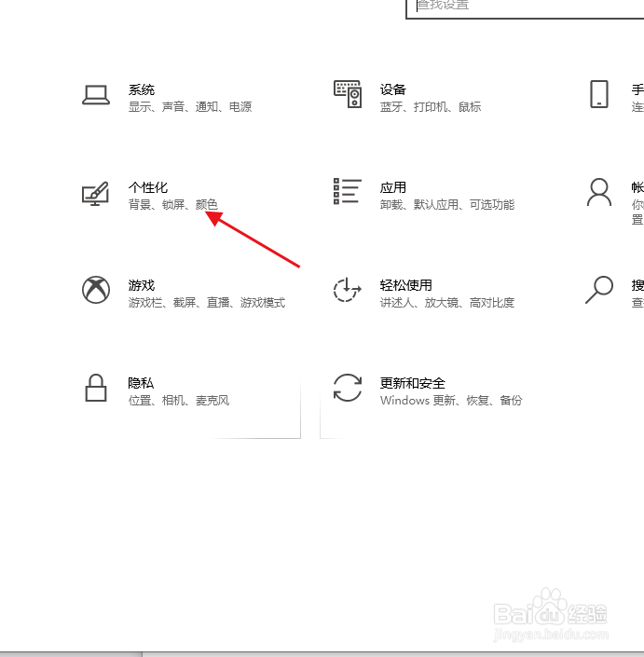The image size is (644, 657).
Task: Open the 更新和安全 title text
Action: 413,383
